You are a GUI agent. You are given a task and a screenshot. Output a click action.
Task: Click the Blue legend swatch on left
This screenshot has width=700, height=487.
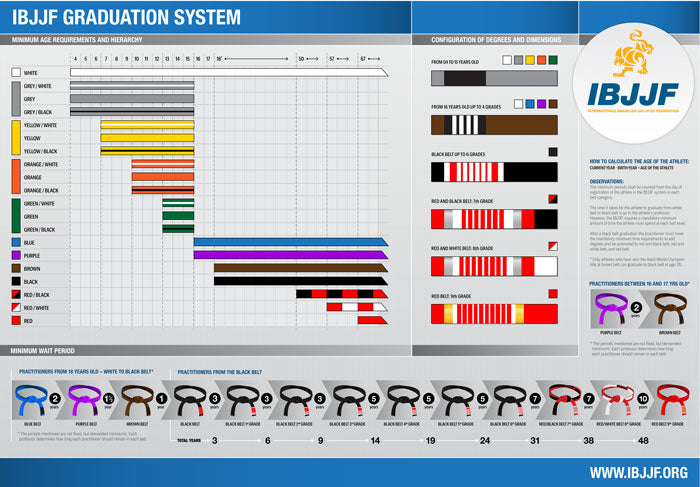[x=16, y=242]
